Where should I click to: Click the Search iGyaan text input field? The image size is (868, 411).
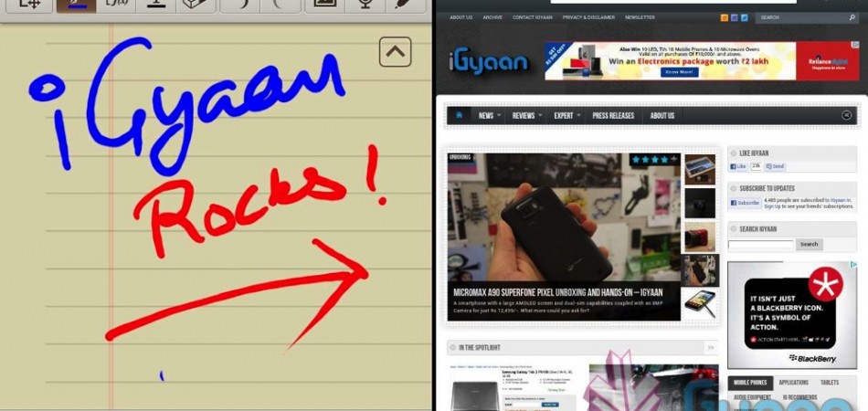click(760, 245)
